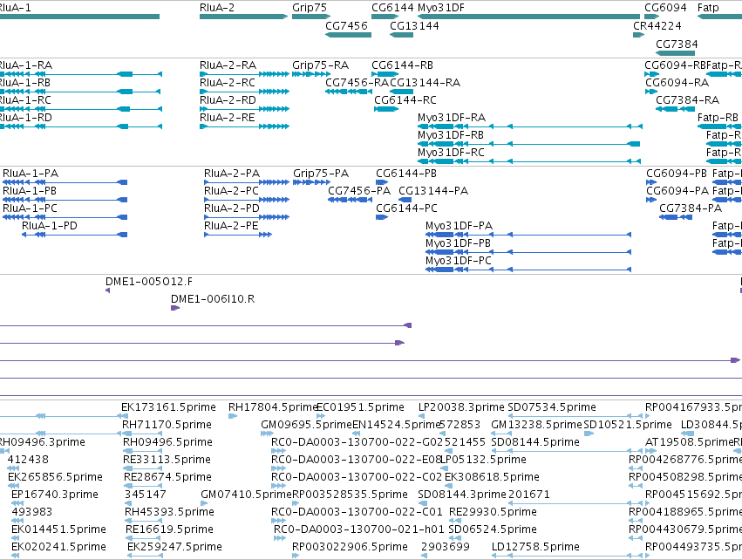This screenshot has height=560, width=742.
Task: Select the RluA-2 gene label
Action: 217,8
